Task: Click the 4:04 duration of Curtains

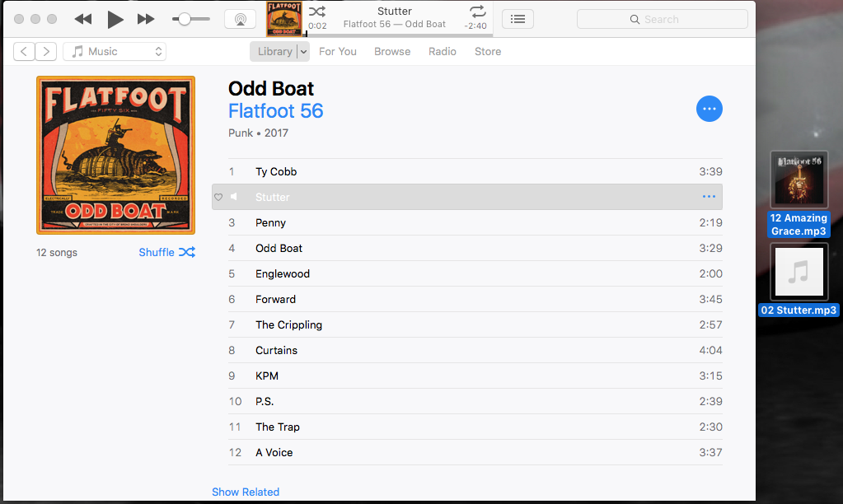Action: [x=711, y=350]
